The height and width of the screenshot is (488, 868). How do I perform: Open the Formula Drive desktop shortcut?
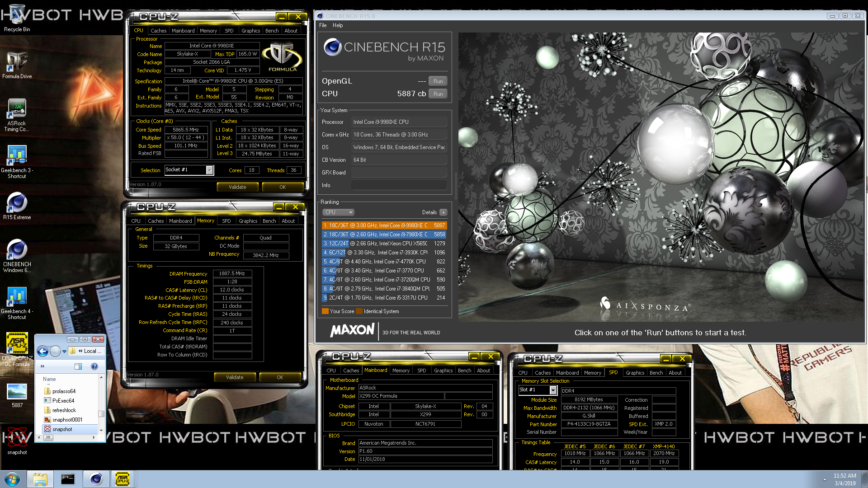(x=17, y=66)
